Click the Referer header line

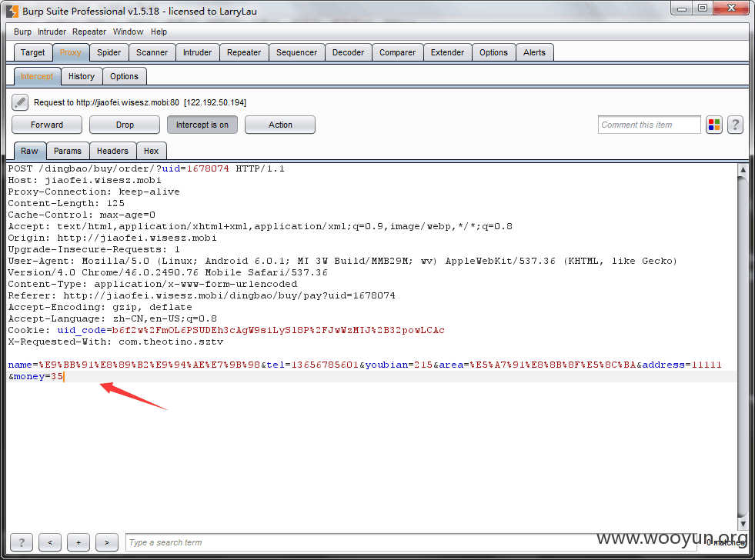tap(202, 295)
